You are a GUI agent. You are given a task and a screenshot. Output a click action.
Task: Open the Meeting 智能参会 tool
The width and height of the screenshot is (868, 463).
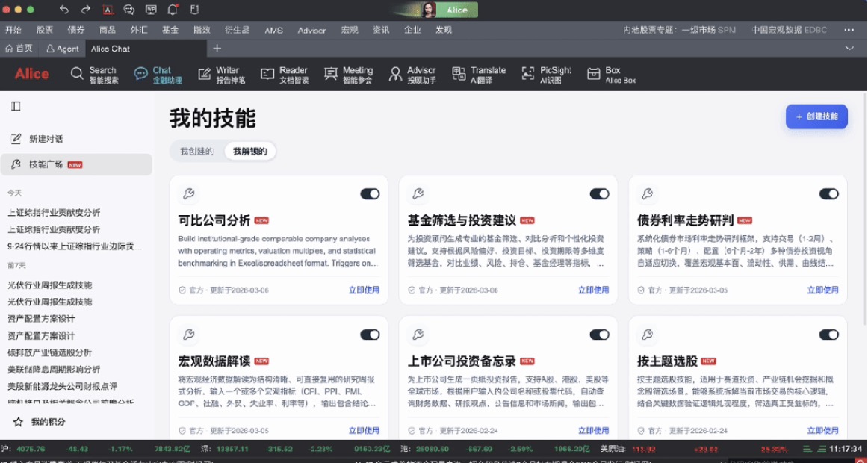click(348, 75)
